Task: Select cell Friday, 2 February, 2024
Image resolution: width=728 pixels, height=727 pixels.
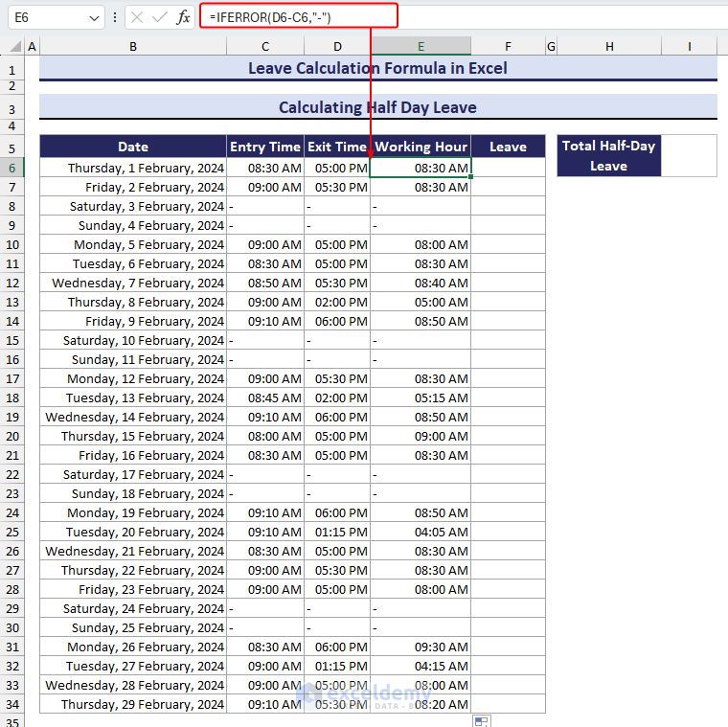Action: (133, 187)
